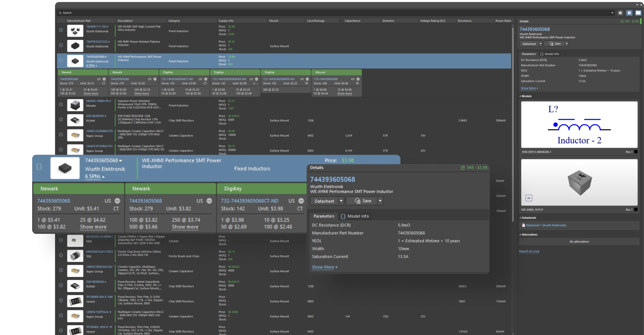Click the magnifier icon in Search bar
The width and height of the screenshot is (644, 335).
click(60, 13)
